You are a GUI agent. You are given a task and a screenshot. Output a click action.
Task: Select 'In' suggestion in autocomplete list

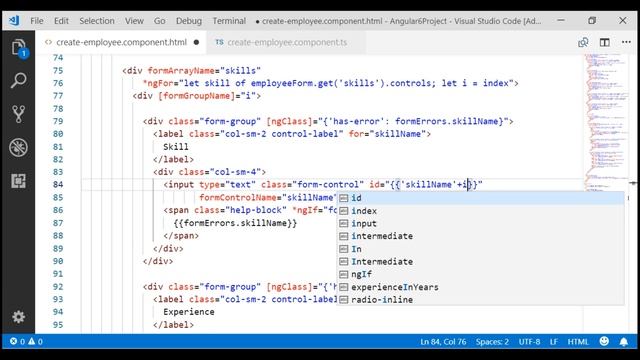click(x=481, y=249)
